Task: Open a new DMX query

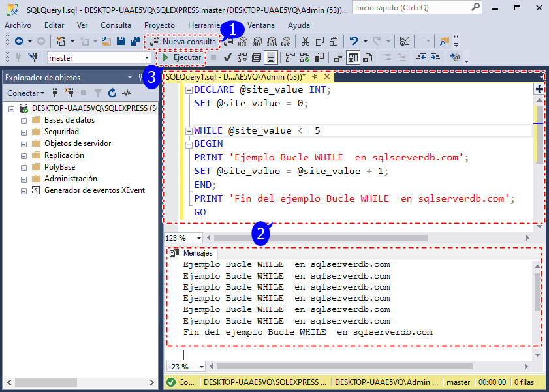Action: [x=257, y=41]
